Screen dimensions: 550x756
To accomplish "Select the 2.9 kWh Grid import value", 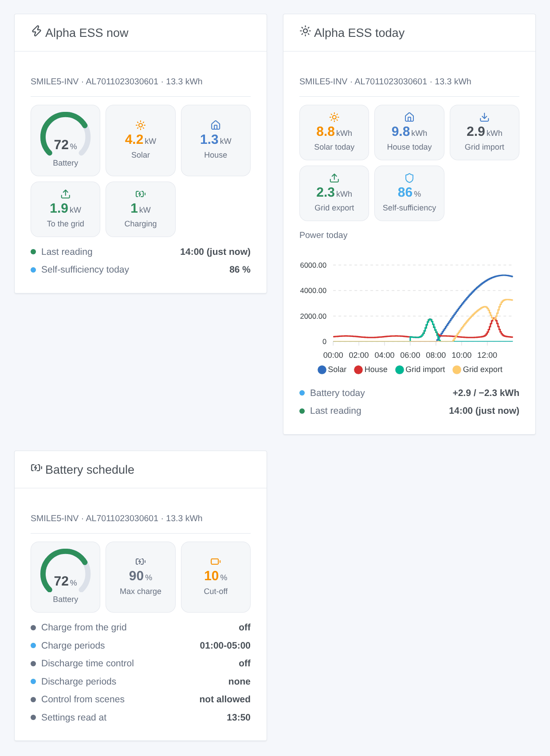I will (484, 131).
